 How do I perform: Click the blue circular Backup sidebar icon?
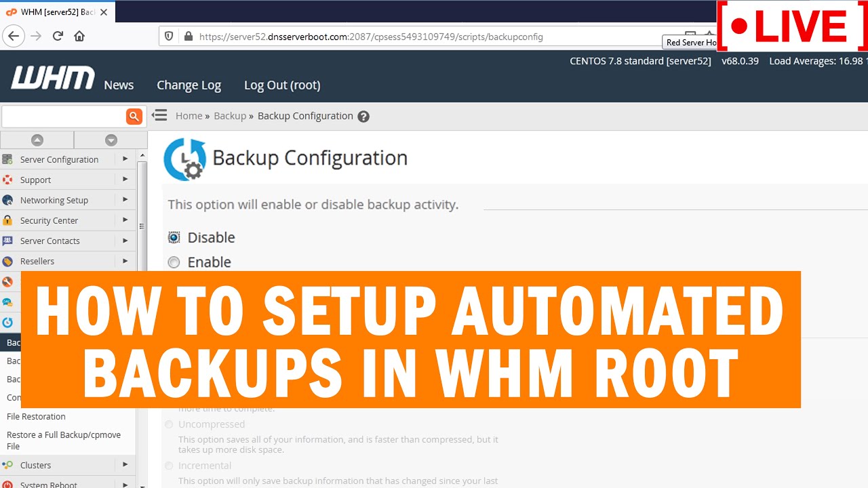click(x=7, y=323)
